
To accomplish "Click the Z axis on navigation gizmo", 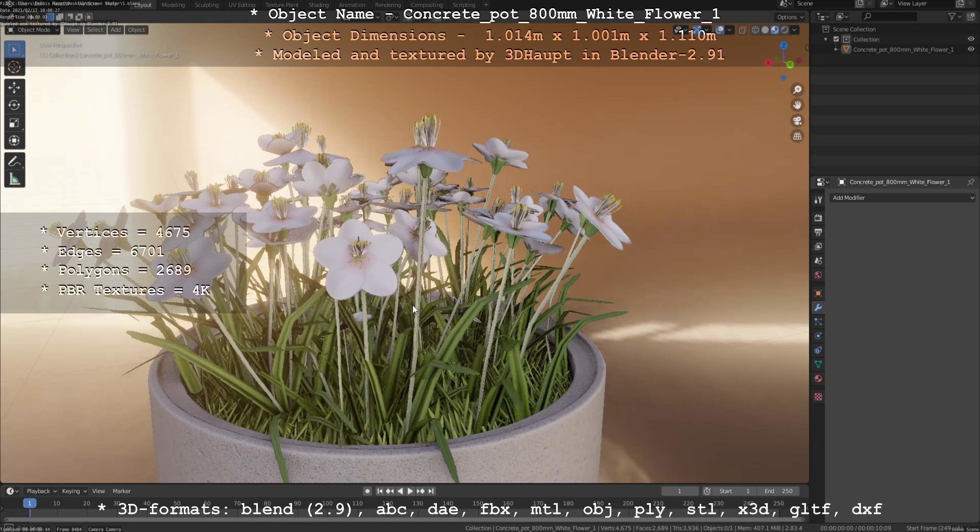I will tap(784, 46).
